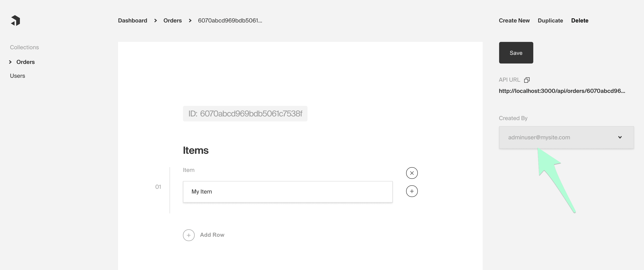Click the Add Row plus circle icon

click(189, 234)
